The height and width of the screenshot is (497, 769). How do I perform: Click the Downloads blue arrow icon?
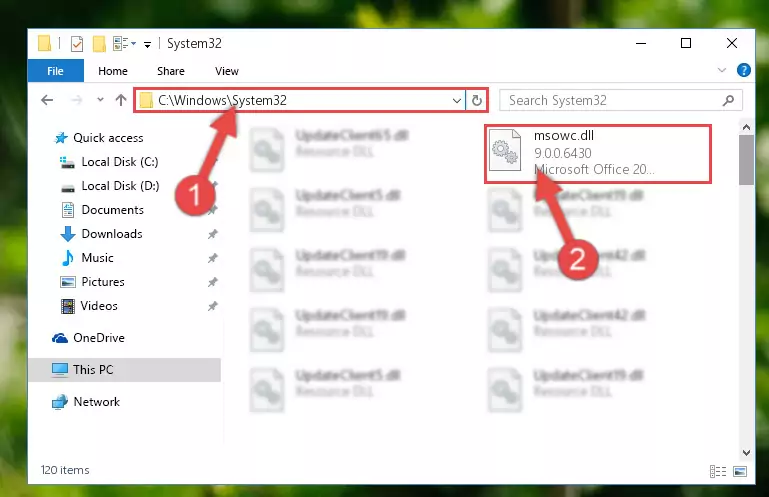(x=68, y=234)
